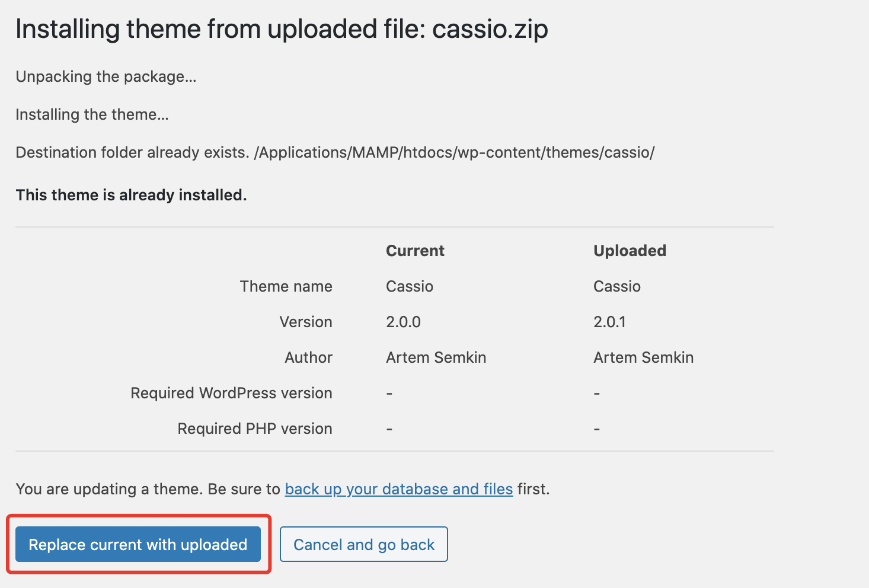Click the Current column header
Image resolution: width=869 pixels, height=588 pixels.
tap(415, 251)
